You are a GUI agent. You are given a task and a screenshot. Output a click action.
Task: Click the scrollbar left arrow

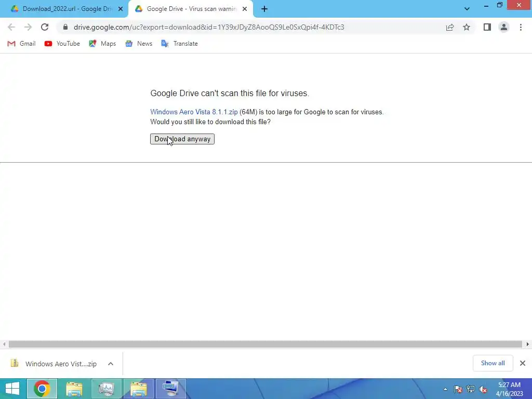coord(4,344)
